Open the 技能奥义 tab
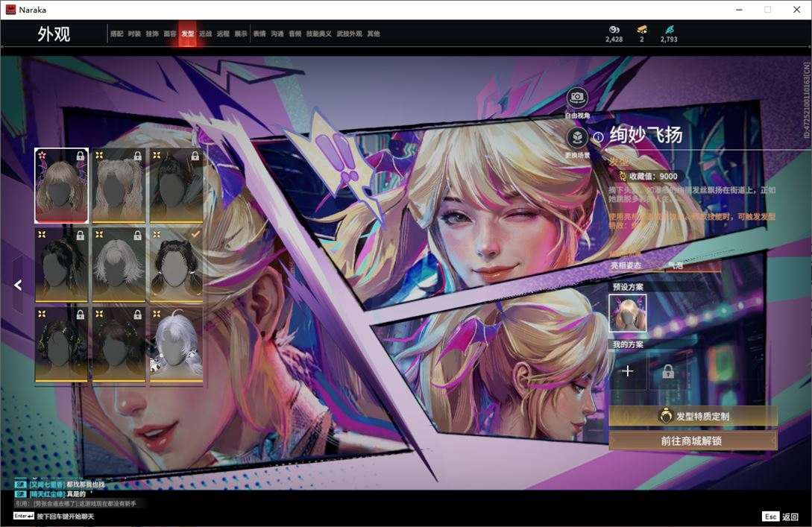Viewport: 812px width, 527px height. tap(319, 34)
